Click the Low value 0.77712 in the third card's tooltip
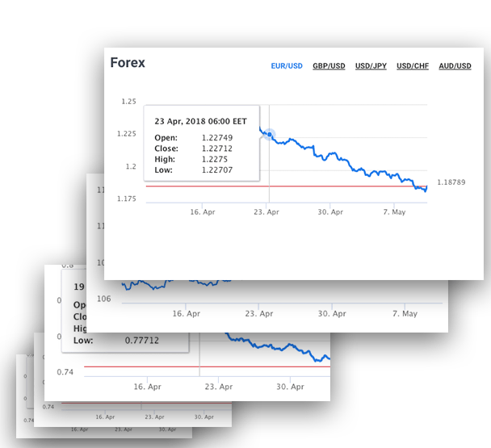491x448 pixels. [x=141, y=341]
